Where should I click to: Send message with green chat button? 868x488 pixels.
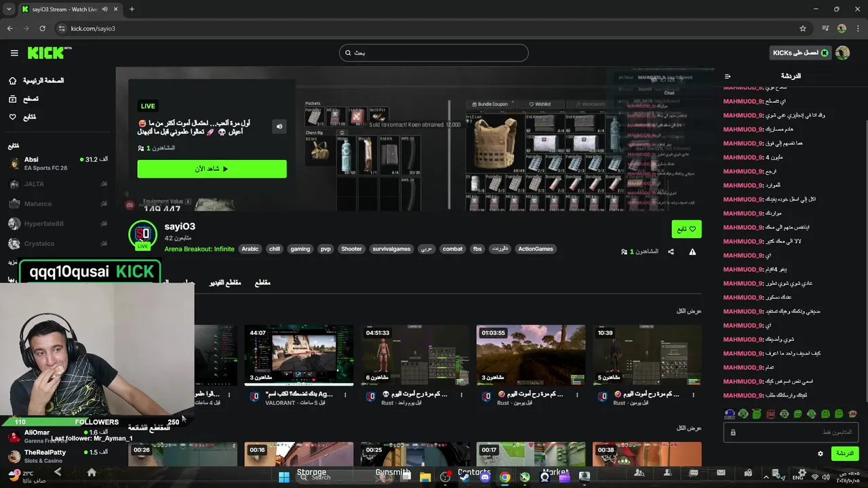click(x=844, y=453)
